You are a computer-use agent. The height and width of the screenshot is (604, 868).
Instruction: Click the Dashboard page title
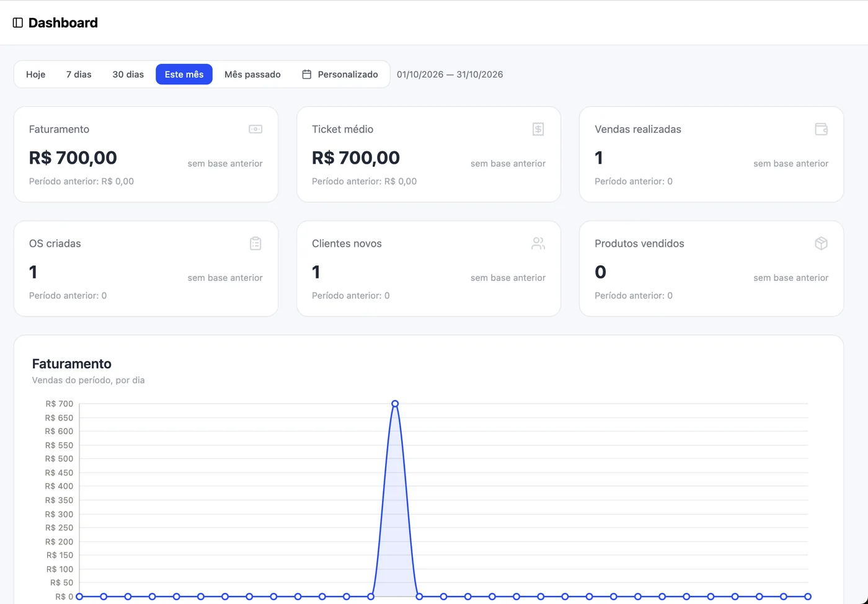coord(63,23)
